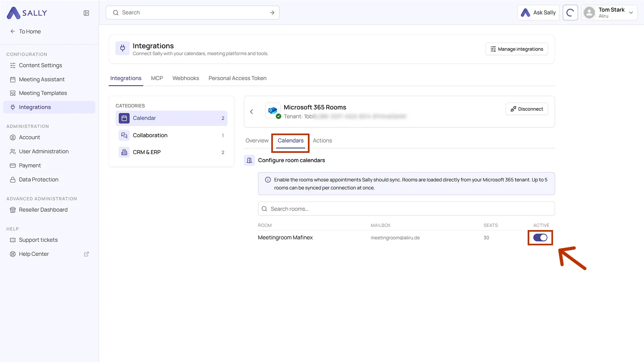
Task: Click the meetingroom@aliru.de mailbox text
Action: tap(395, 238)
